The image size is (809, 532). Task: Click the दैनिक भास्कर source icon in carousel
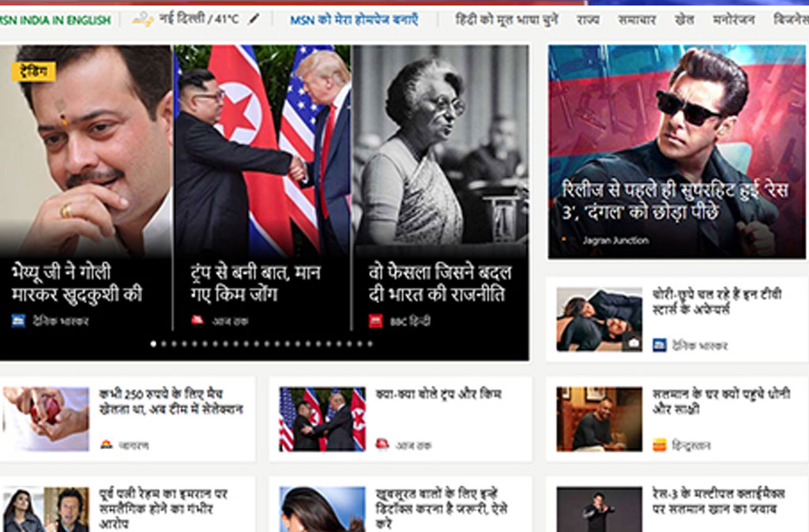click(18, 320)
